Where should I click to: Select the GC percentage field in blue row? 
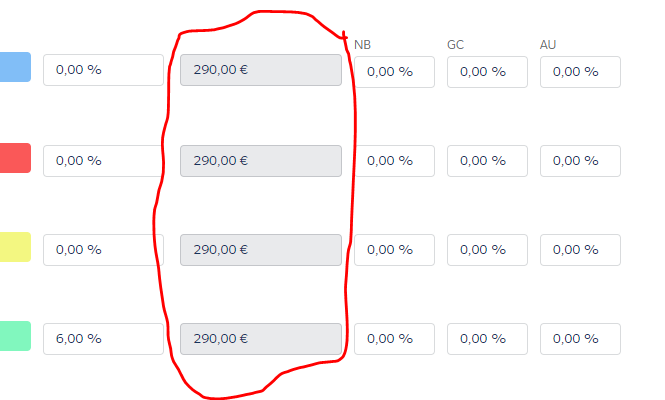click(x=487, y=71)
